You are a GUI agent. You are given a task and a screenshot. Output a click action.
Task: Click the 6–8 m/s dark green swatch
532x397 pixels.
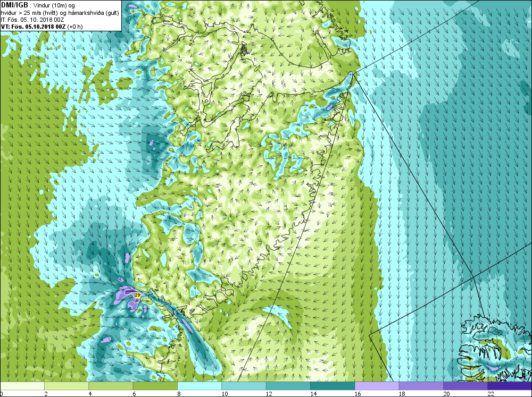[x=155, y=386]
